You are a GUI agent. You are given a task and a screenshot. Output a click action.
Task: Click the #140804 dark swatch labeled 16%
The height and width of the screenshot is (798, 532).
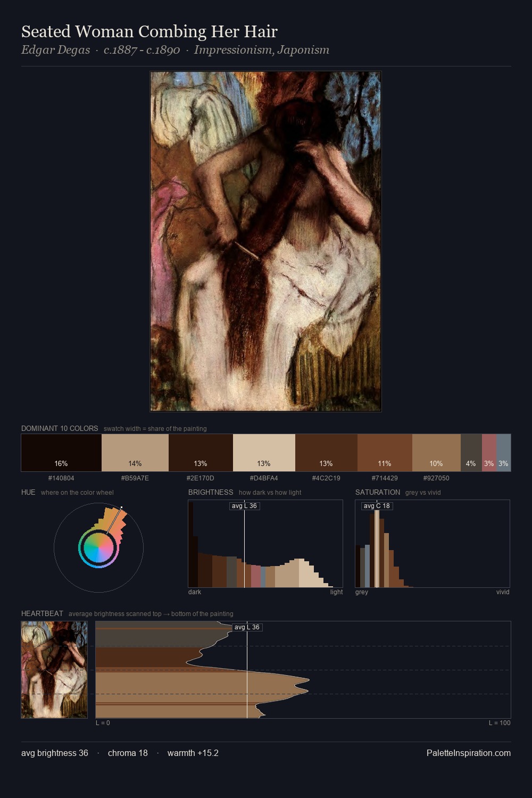(x=61, y=453)
